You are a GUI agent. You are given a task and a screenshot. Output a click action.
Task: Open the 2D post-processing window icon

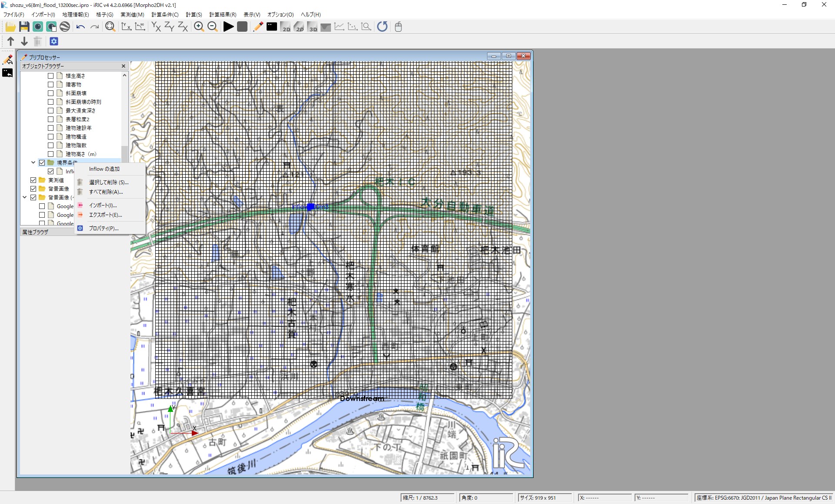285,27
